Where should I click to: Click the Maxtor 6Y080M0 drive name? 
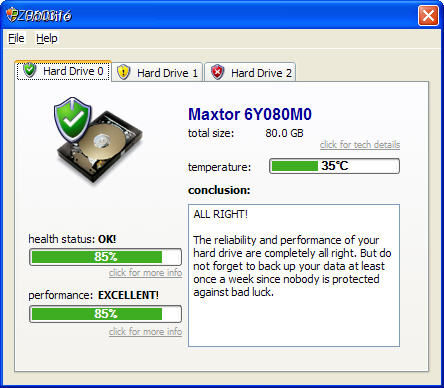pos(250,114)
